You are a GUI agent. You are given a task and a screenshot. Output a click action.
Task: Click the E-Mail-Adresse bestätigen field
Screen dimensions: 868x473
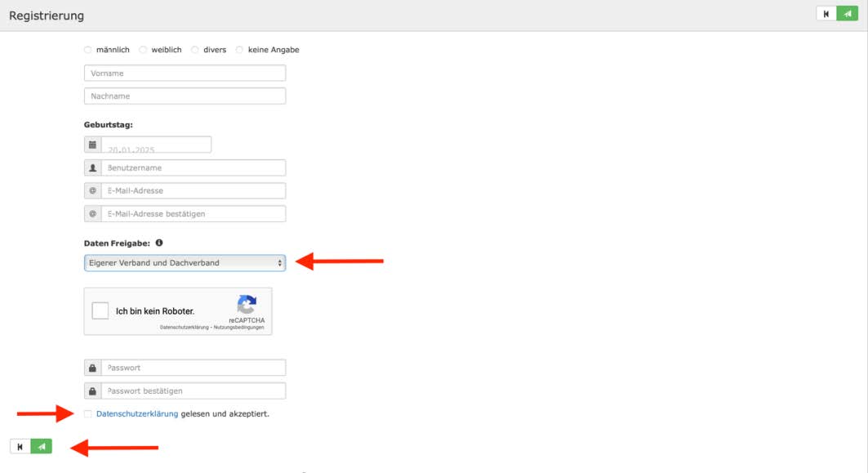pos(193,214)
